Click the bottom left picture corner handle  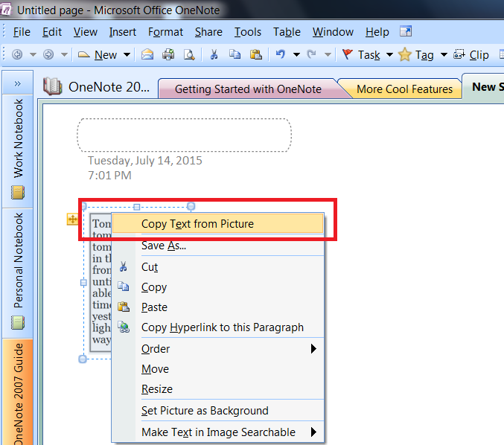pos(83,359)
